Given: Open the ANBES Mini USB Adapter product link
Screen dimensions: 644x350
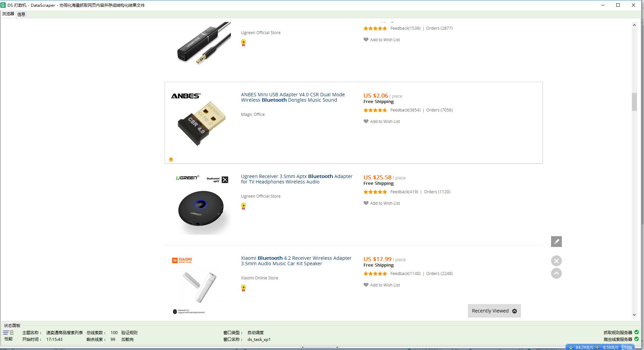Looking at the screenshot, I should 293,97.
